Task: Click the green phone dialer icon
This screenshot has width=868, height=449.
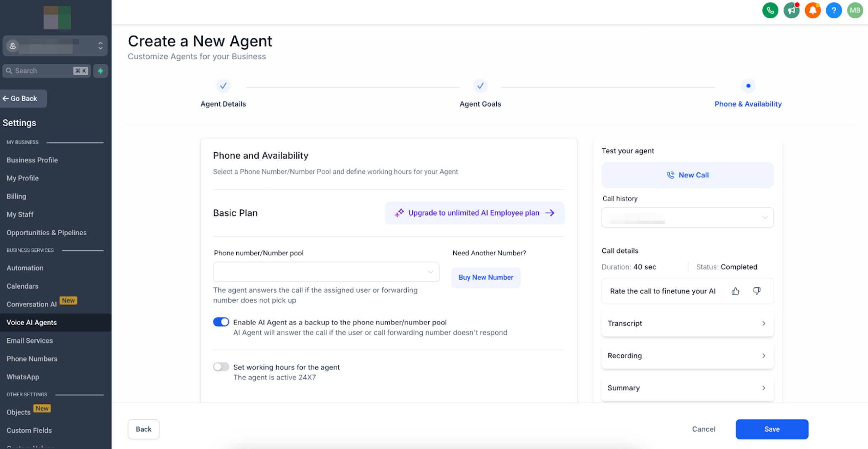Action: pos(770,10)
